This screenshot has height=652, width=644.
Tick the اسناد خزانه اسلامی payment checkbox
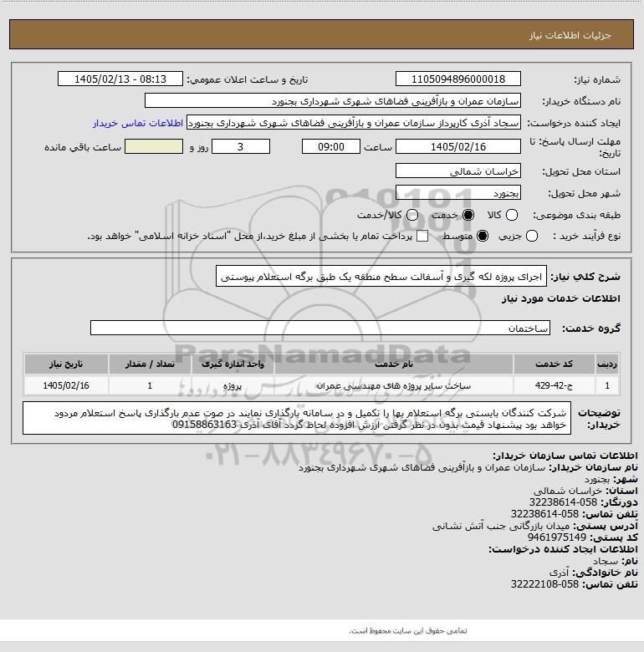pyautogui.click(x=422, y=237)
